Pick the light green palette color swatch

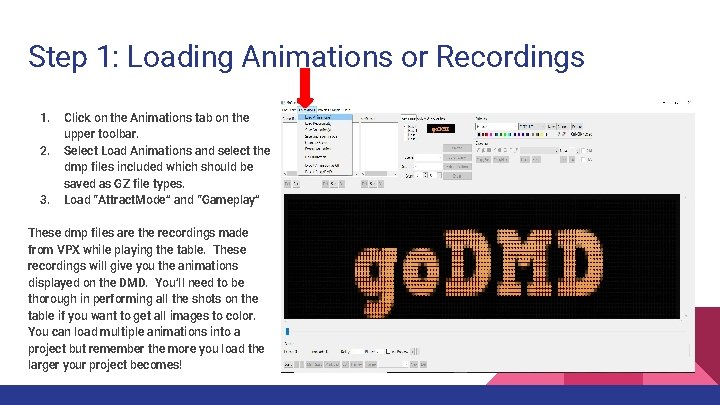pyautogui.click(x=505, y=135)
